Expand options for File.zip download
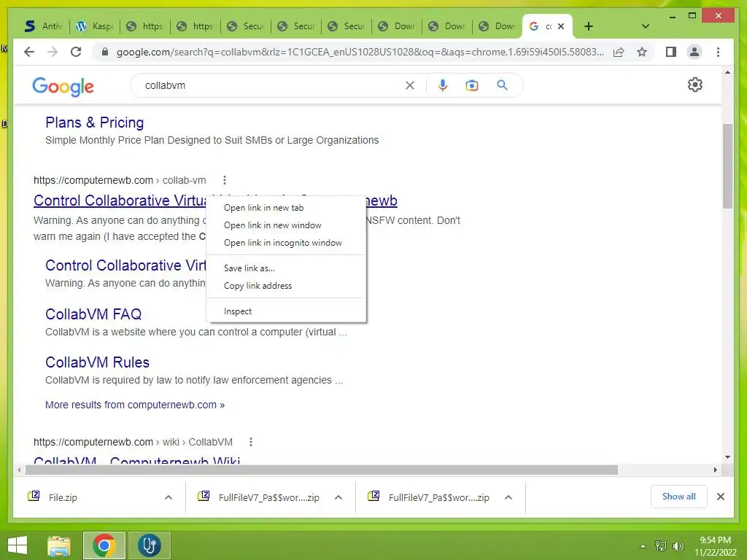The width and height of the screenshot is (747, 560). (169, 497)
